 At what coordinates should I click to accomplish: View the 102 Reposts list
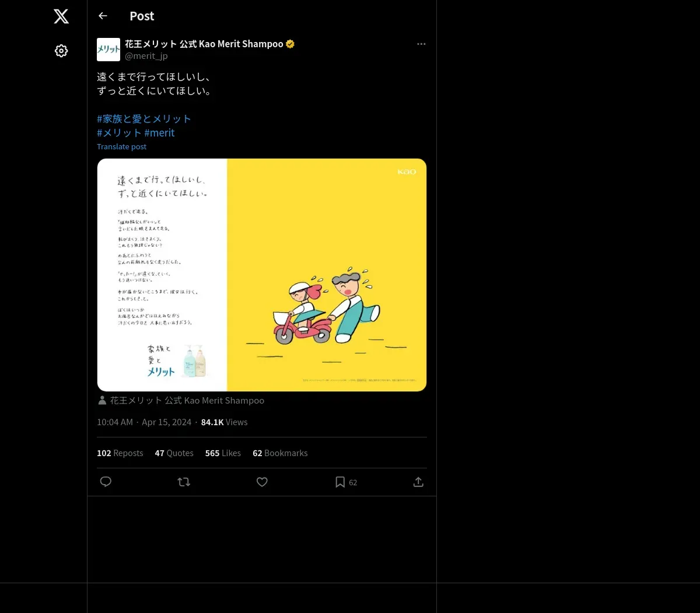(120, 453)
